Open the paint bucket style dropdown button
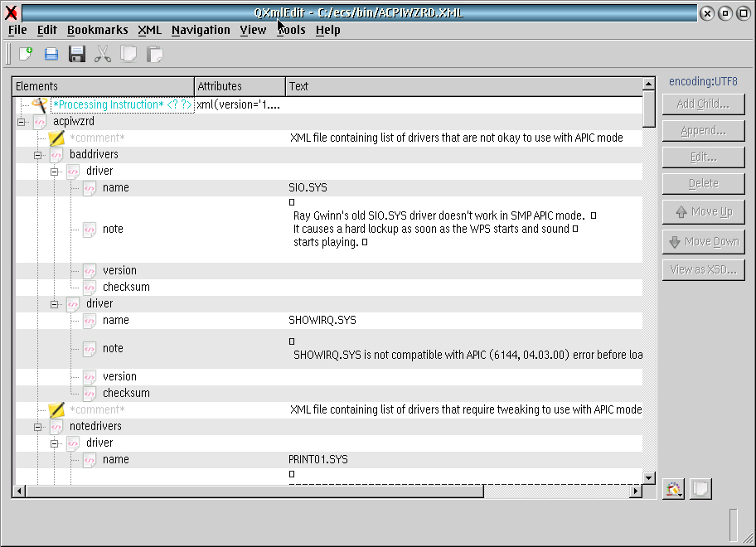Screen dimensions: 756x547 click(673, 489)
